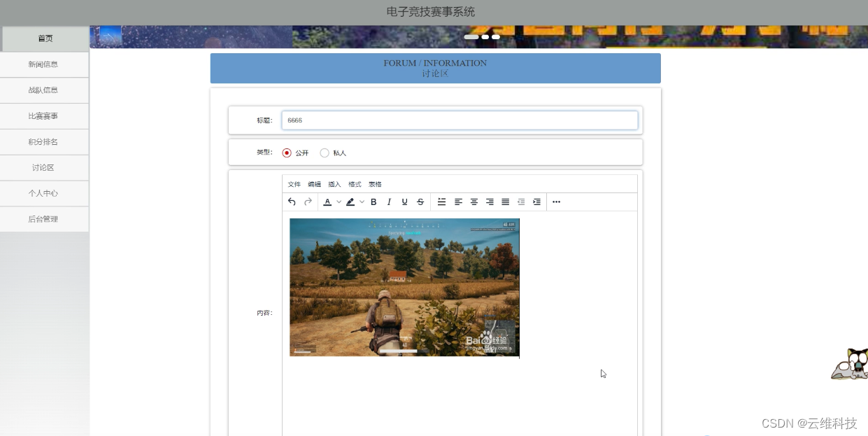Open the 插入 editor menu

[335, 184]
